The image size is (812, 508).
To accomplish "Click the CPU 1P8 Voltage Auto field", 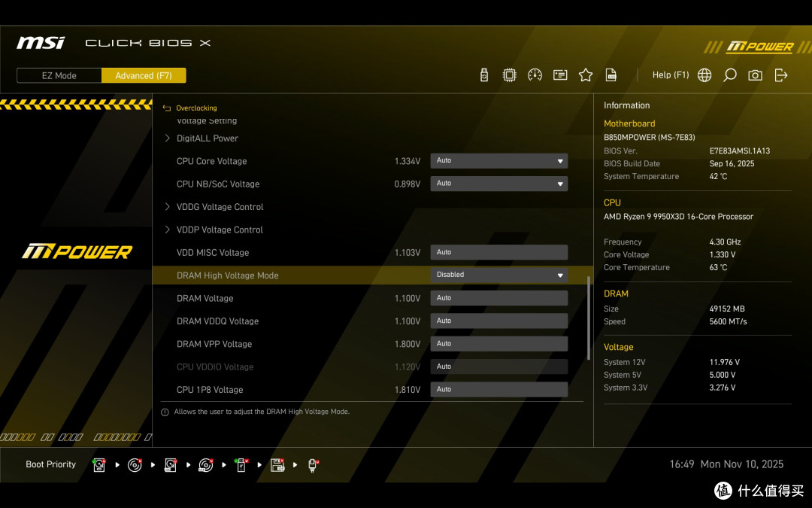I will [498, 389].
